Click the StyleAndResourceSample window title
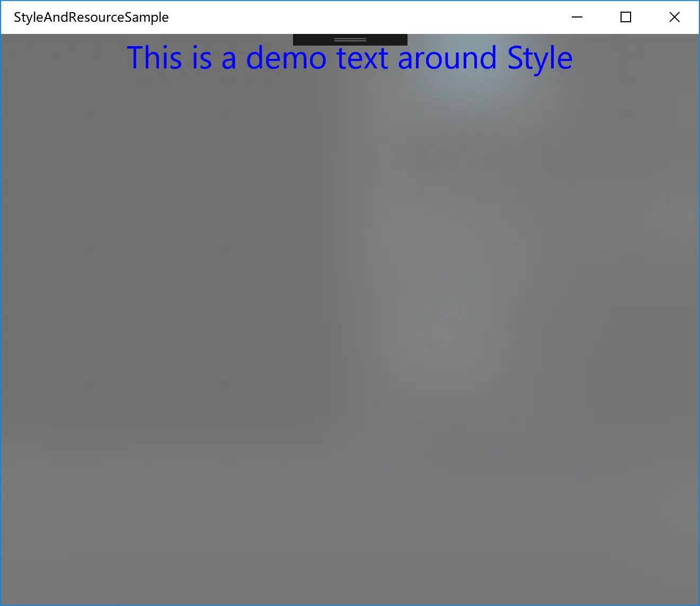 coord(91,17)
